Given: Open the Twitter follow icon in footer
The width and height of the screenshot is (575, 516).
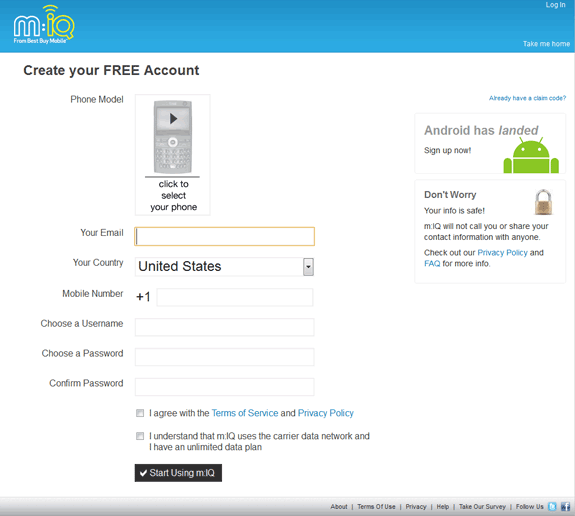Looking at the screenshot, I should point(552,506).
